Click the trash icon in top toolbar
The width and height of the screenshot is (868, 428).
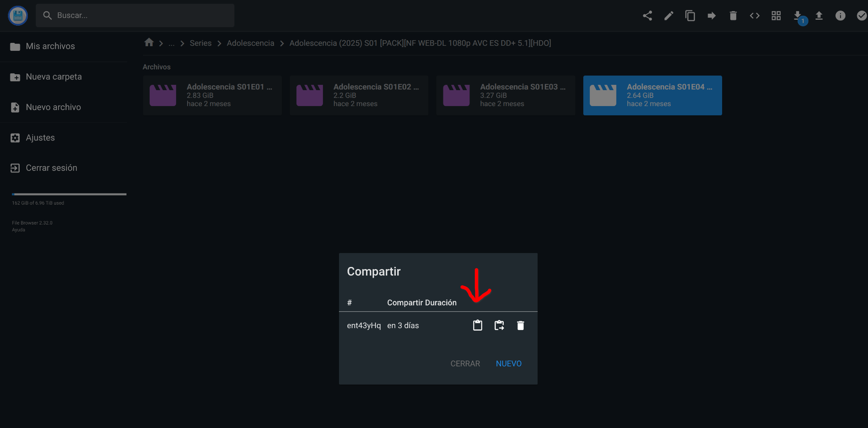[x=733, y=15]
